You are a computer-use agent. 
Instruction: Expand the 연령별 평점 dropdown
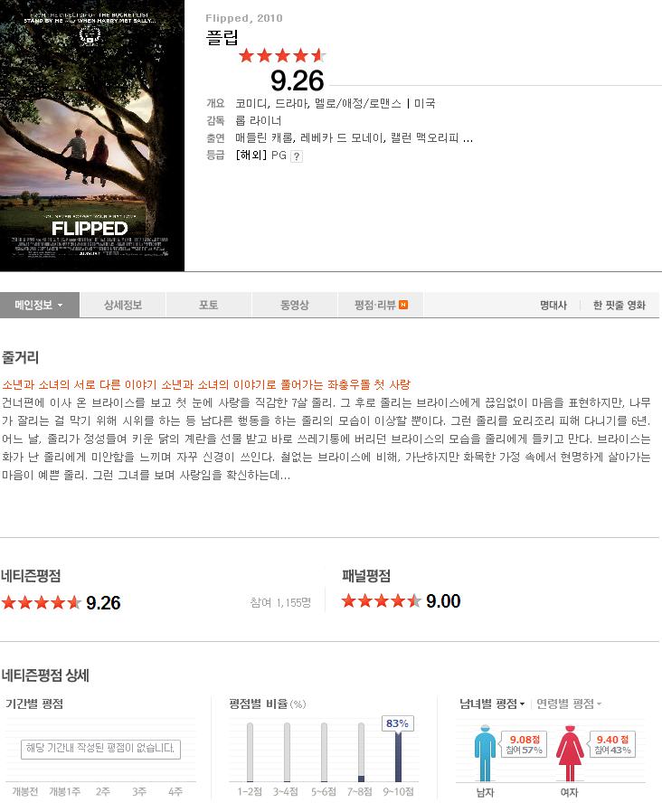(569, 703)
